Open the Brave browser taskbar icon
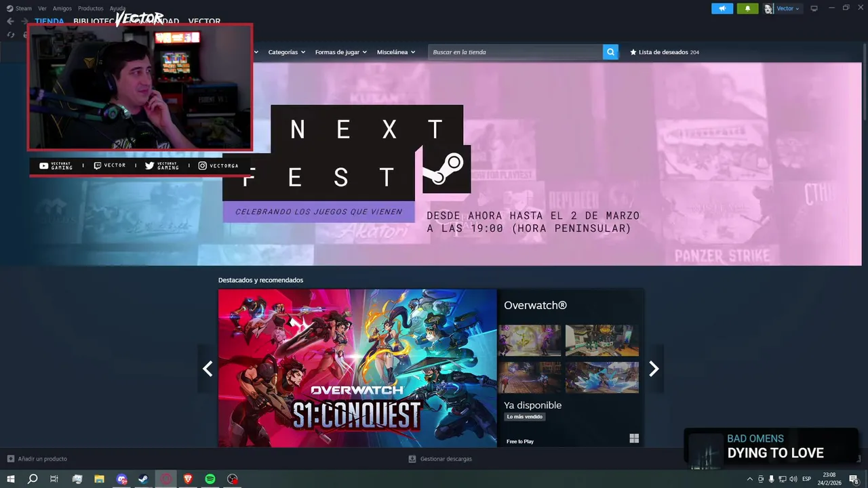The image size is (868, 488). [188, 479]
